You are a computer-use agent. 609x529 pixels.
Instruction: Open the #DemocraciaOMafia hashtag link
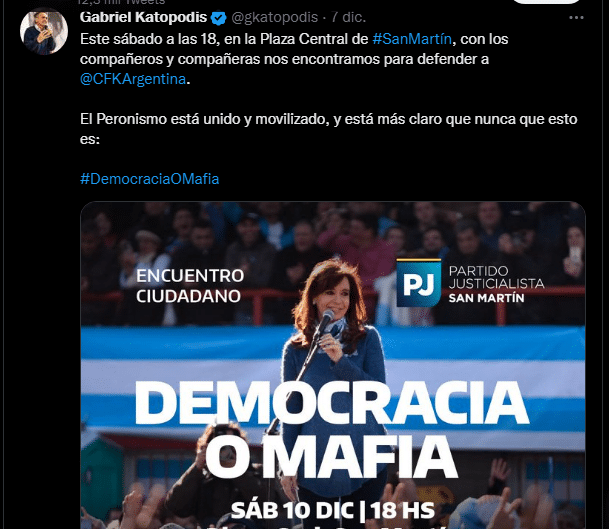click(150, 179)
